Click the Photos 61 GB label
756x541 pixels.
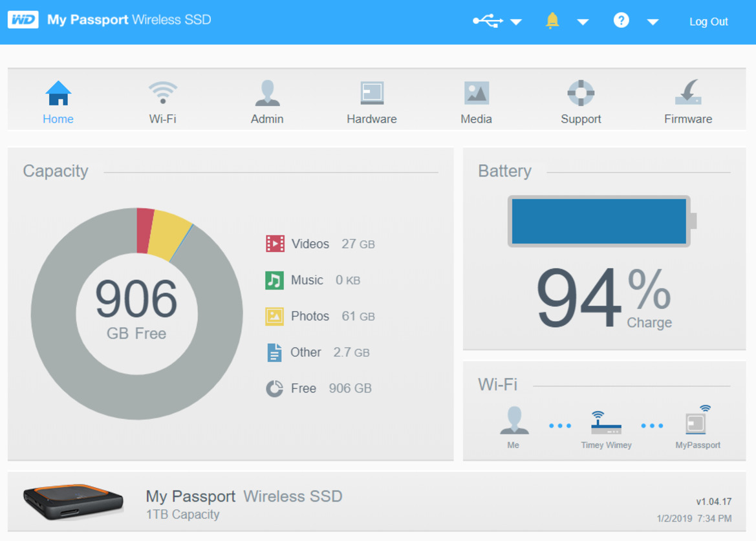(x=332, y=317)
